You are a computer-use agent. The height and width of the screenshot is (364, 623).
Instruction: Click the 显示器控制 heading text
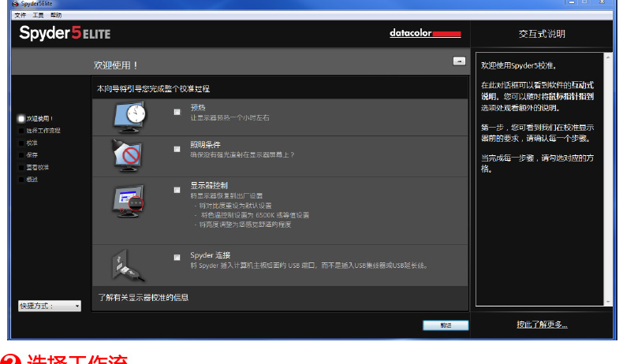point(209,185)
